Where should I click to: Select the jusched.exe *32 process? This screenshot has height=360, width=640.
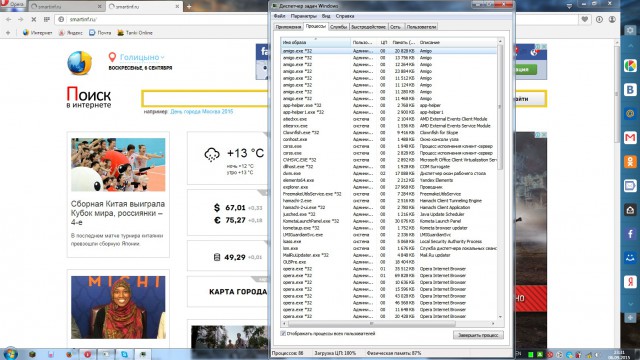click(389, 214)
